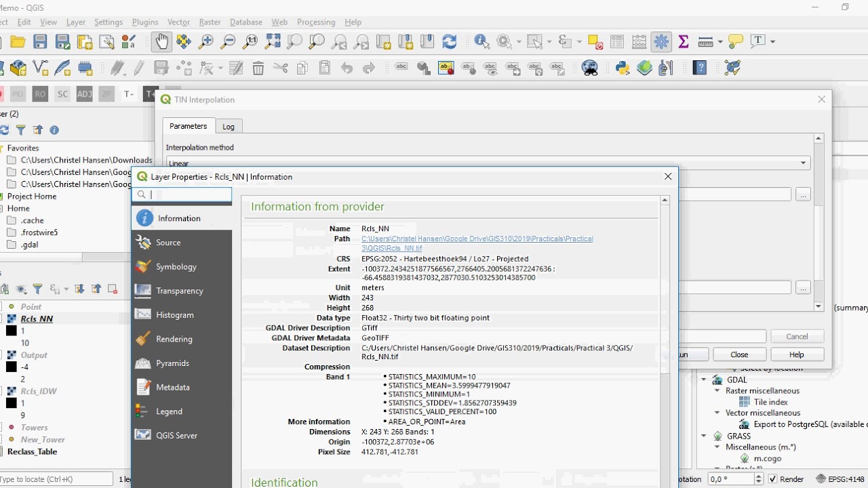Select the Pan Map hand tool
Screen dimensions: 868x488
click(x=161, y=41)
